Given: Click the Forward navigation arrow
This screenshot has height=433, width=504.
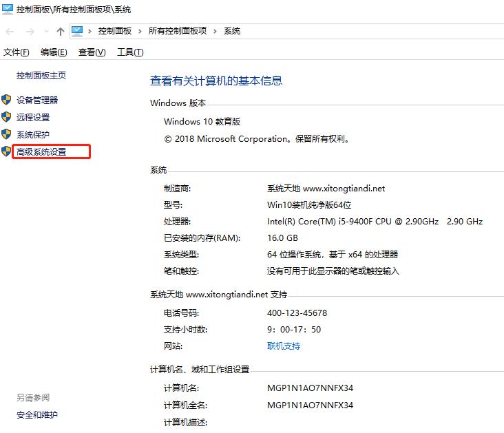Looking at the screenshot, I should pyautogui.click(x=30, y=32).
